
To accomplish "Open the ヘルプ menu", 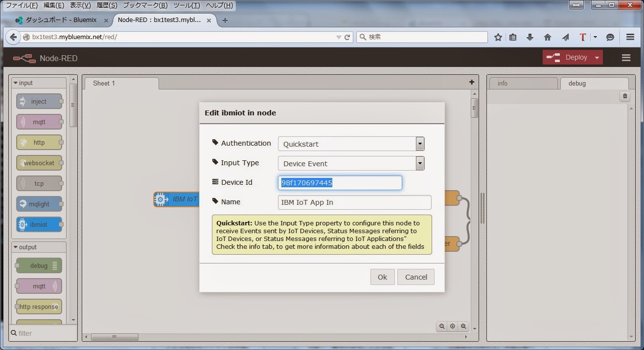I will point(219,5).
